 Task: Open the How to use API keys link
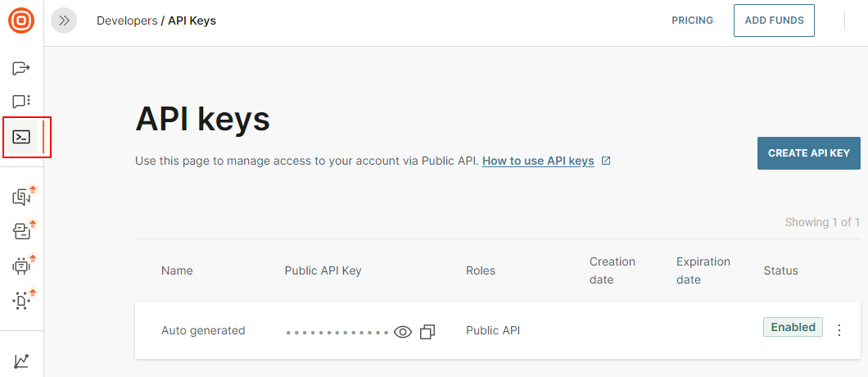tap(538, 161)
